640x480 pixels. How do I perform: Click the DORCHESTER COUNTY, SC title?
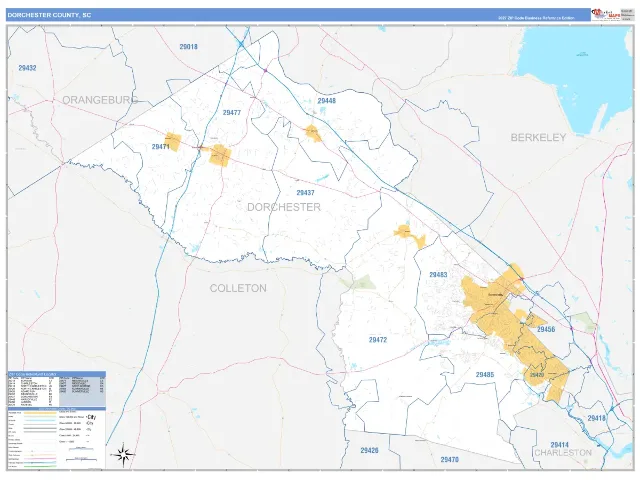tap(49, 15)
